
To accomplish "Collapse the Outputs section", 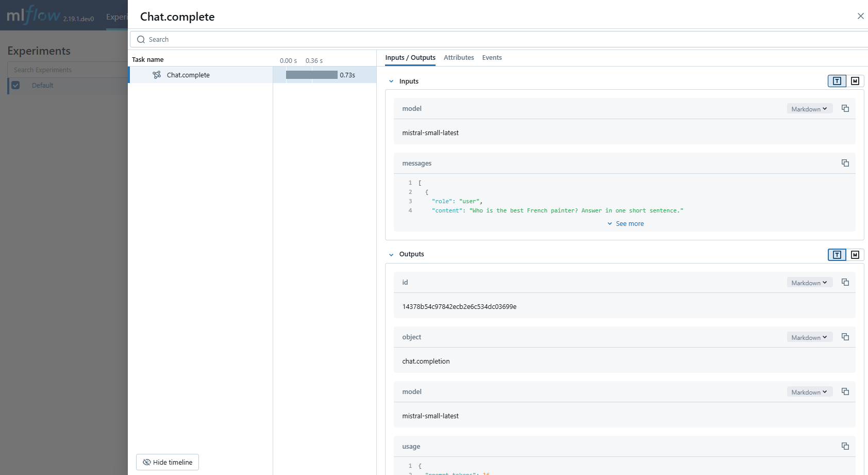I will pyautogui.click(x=391, y=255).
